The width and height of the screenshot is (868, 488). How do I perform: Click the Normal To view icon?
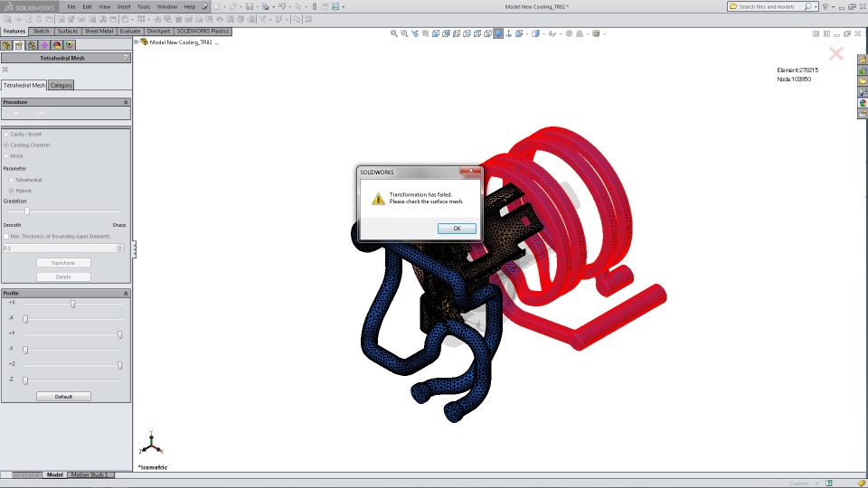point(509,33)
